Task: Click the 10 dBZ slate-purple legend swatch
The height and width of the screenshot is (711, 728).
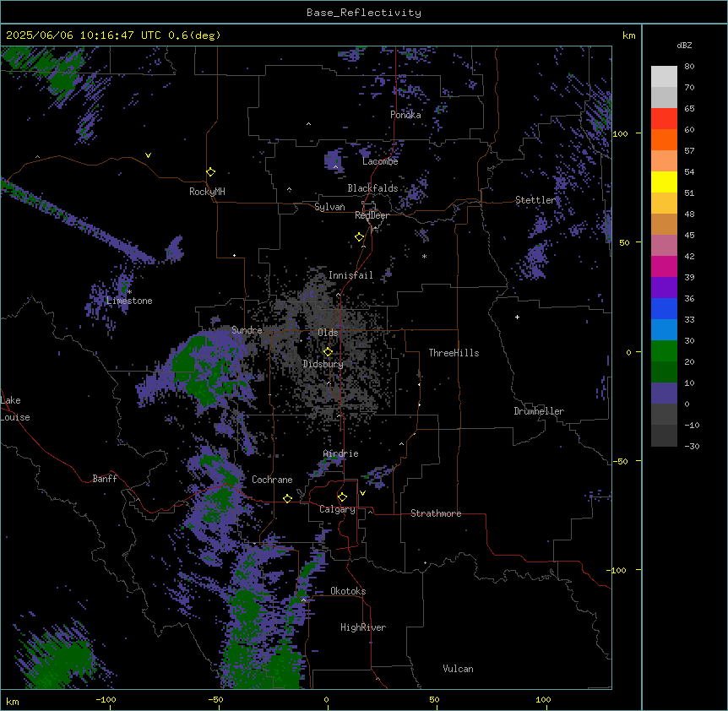Action: (x=664, y=393)
